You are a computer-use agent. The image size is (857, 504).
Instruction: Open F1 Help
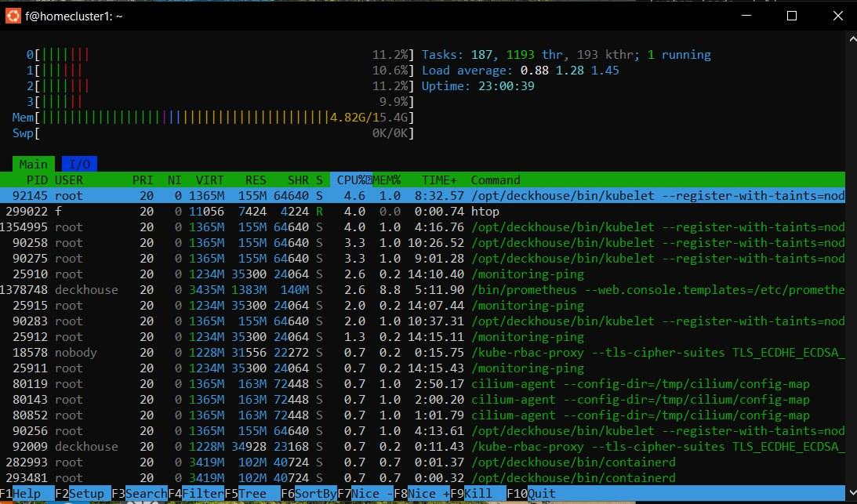point(27,494)
